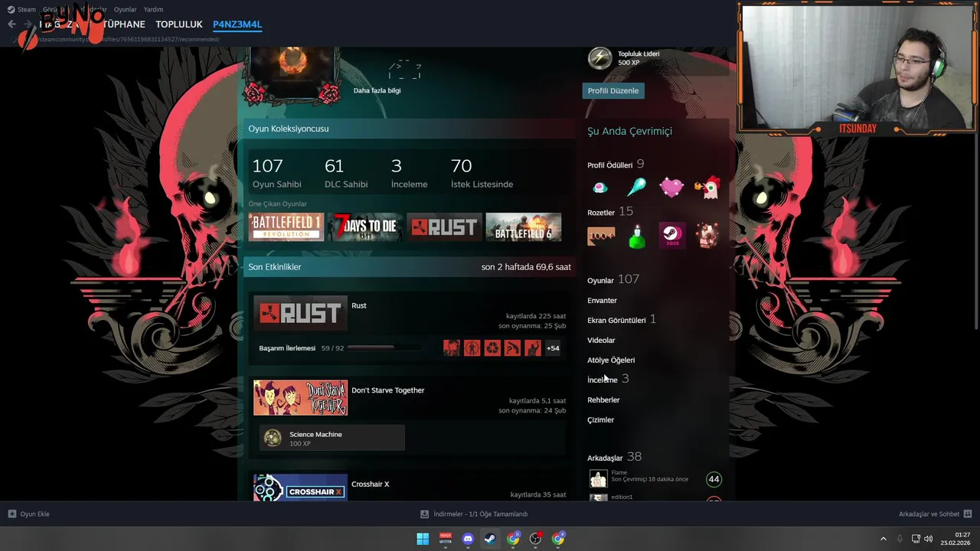Open the Rehberler link
The image size is (980, 551).
point(603,400)
